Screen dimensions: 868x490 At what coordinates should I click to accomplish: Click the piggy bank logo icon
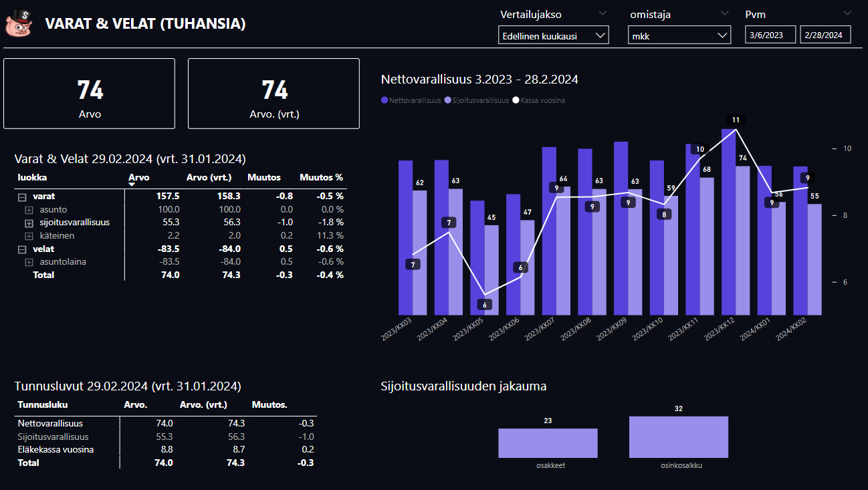(x=19, y=24)
